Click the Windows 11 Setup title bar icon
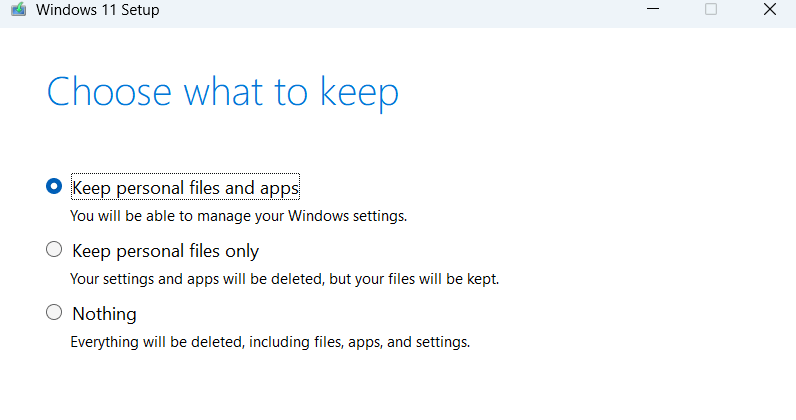 [x=18, y=10]
